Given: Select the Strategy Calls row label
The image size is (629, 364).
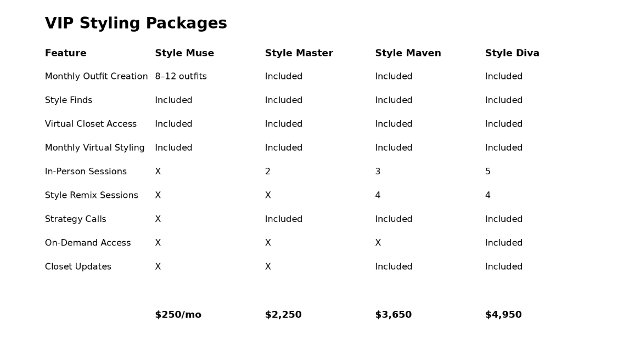Looking at the screenshot, I should point(75,219).
